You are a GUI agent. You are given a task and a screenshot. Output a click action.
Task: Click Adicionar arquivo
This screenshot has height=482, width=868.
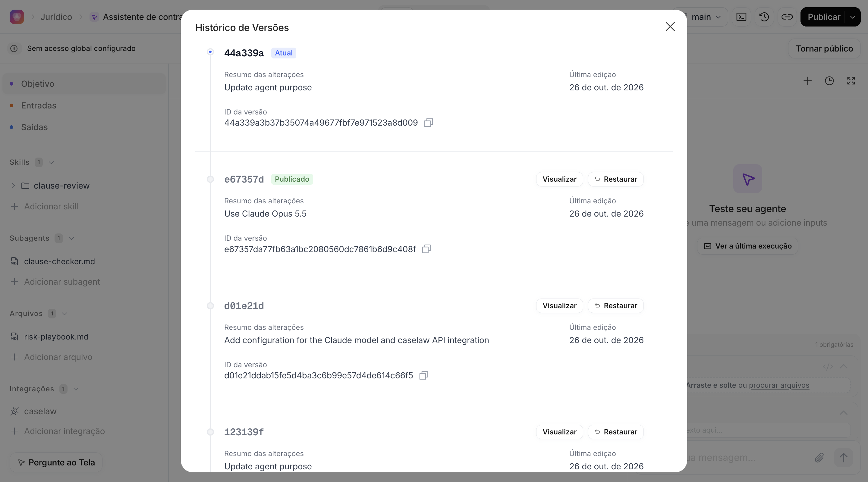pyautogui.click(x=51, y=357)
